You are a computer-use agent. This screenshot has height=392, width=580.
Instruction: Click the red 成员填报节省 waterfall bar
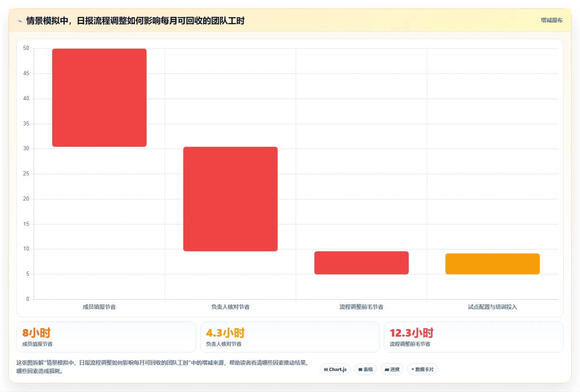click(x=99, y=98)
